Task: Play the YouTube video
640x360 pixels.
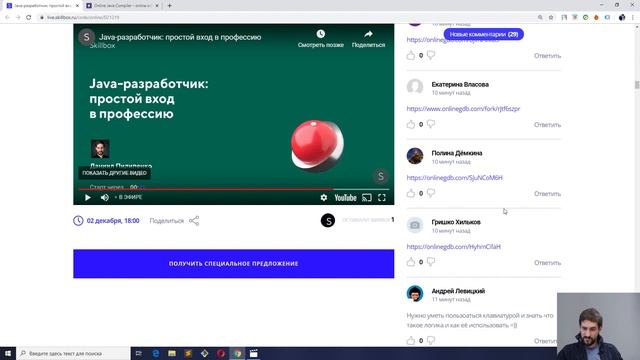Action: (x=88, y=198)
